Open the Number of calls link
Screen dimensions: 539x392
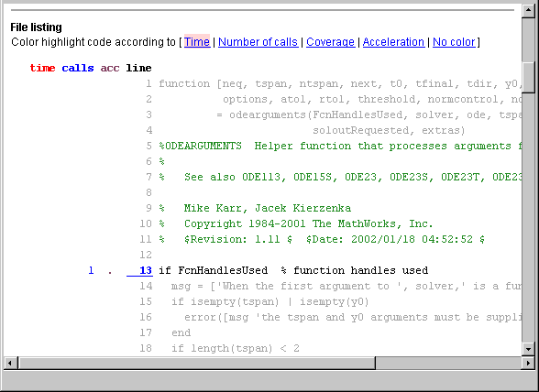pyautogui.click(x=258, y=41)
